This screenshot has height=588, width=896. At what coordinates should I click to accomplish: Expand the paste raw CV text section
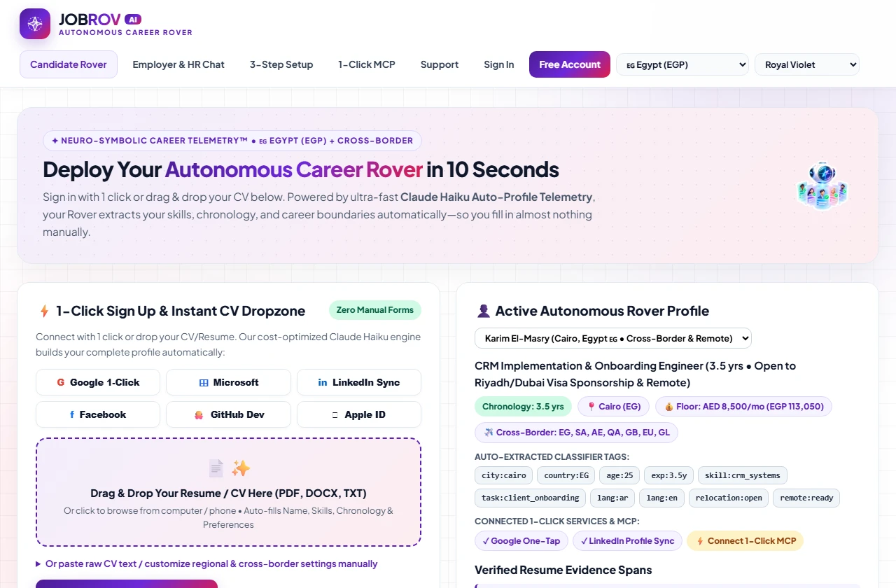pos(206,563)
